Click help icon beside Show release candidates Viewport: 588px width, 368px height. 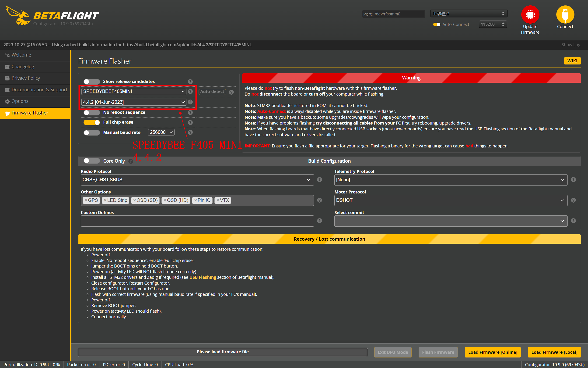pyautogui.click(x=190, y=82)
